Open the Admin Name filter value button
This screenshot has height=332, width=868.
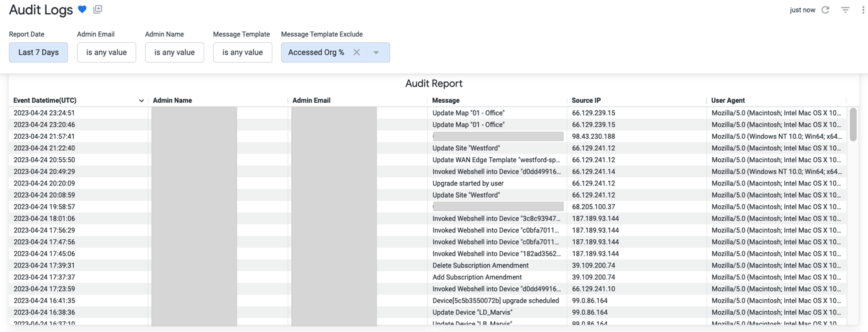point(175,52)
